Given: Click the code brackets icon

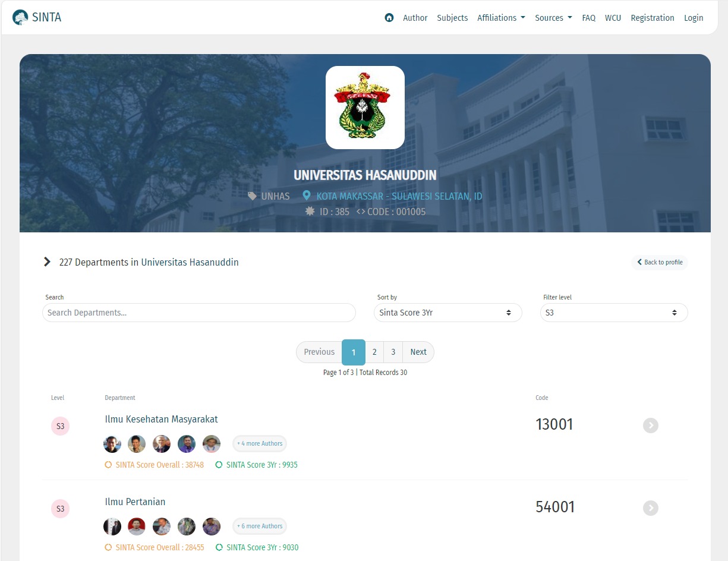Looking at the screenshot, I should [361, 212].
